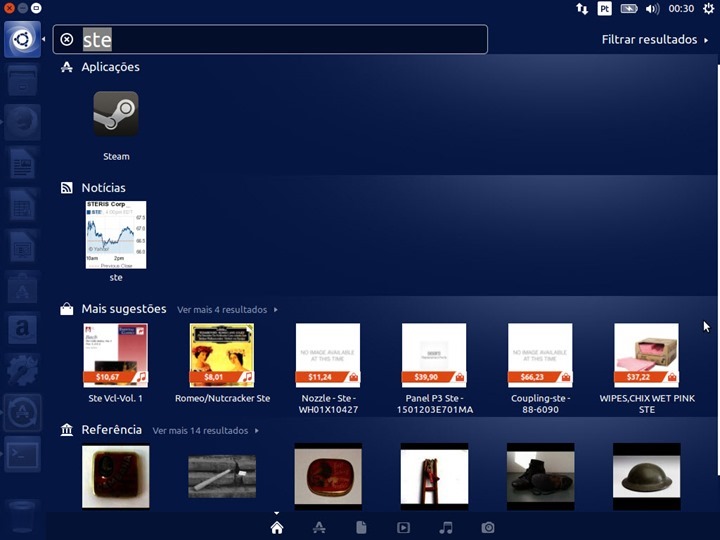Screen dimensions: 720x540
Task: Switch to the Files lens
Action: pos(361,528)
